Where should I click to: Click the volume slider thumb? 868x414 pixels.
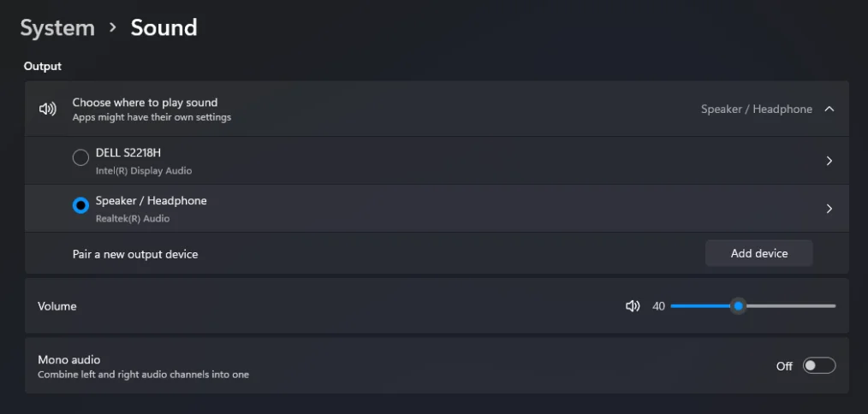738,305
